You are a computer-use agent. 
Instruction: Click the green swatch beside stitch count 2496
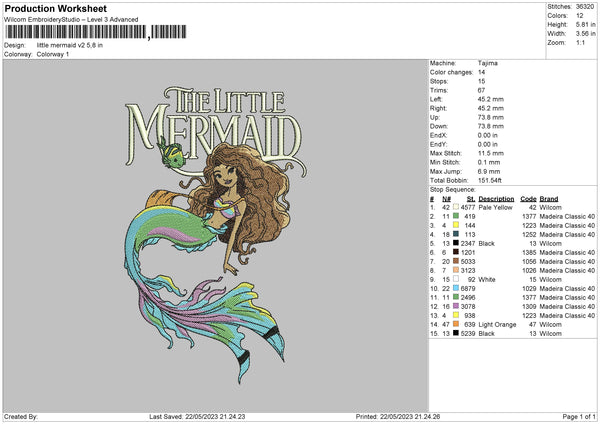coord(456,297)
